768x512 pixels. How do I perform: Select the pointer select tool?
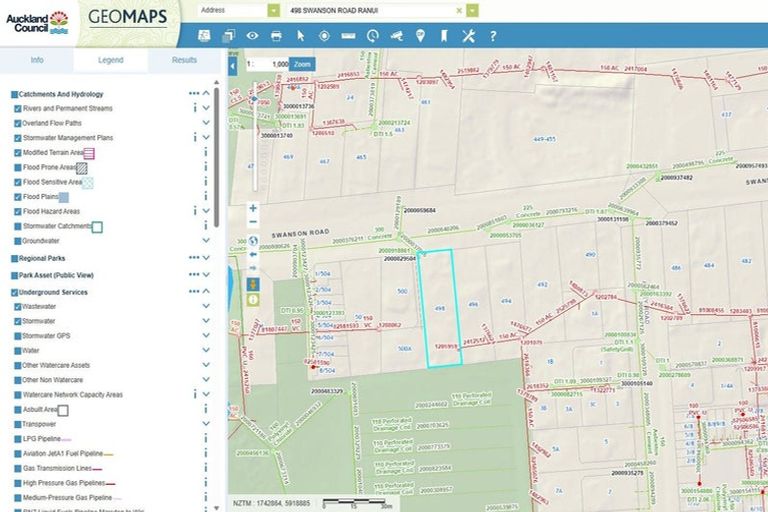tap(300, 36)
